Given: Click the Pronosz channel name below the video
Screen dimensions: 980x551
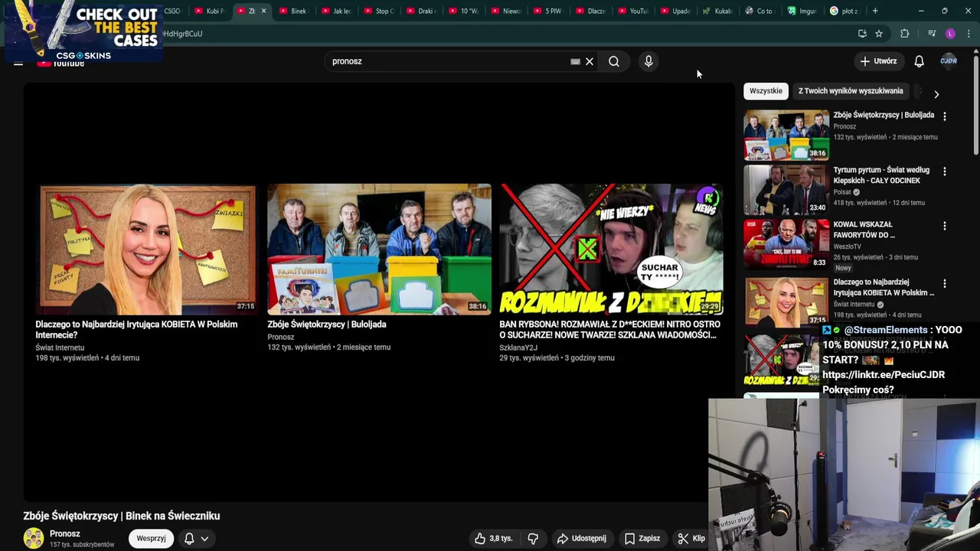Looking at the screenshot, I should point(65,533).
